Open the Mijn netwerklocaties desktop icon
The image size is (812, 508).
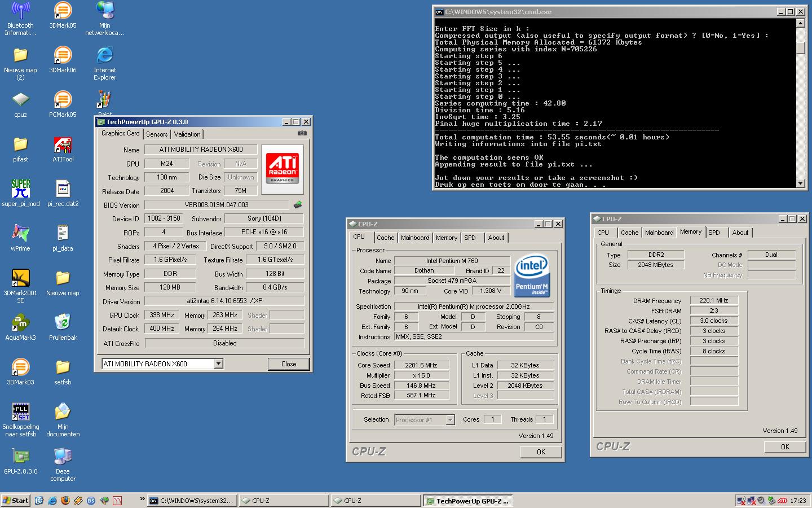pyautogui.click(x=105, y=18)
